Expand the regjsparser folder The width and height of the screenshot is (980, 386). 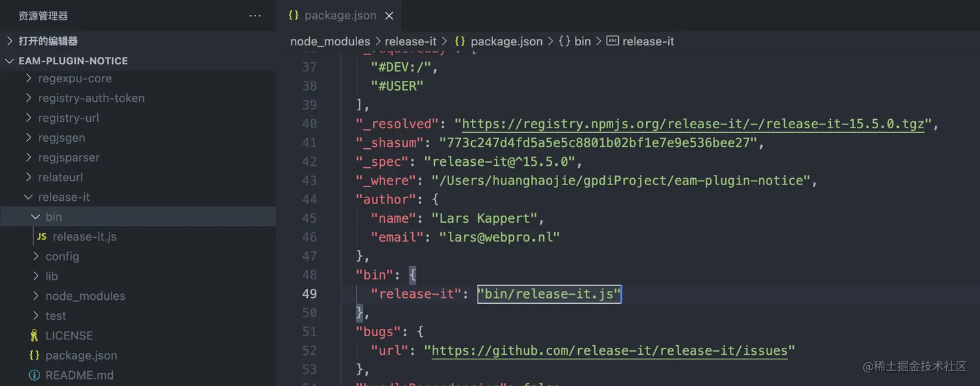(x=29, y=157)
